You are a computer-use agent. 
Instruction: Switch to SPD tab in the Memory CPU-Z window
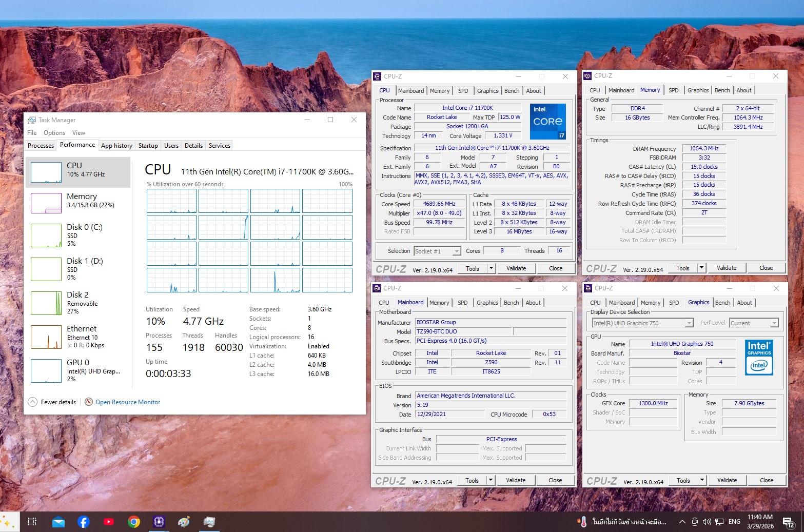click(x=673, y=90)
